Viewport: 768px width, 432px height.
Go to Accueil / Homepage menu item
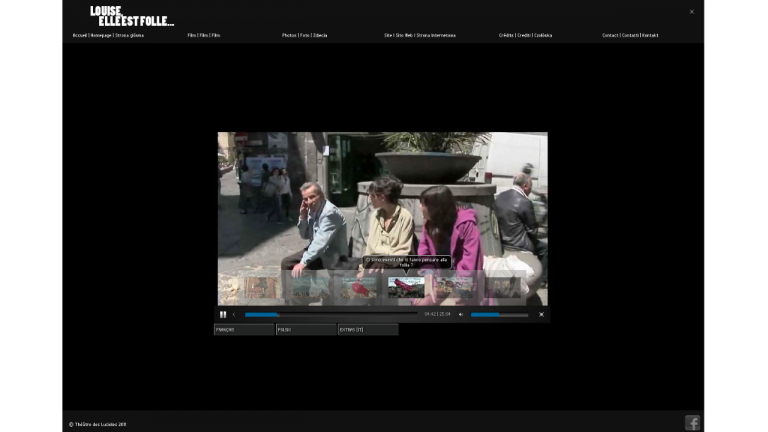point(108,35)
